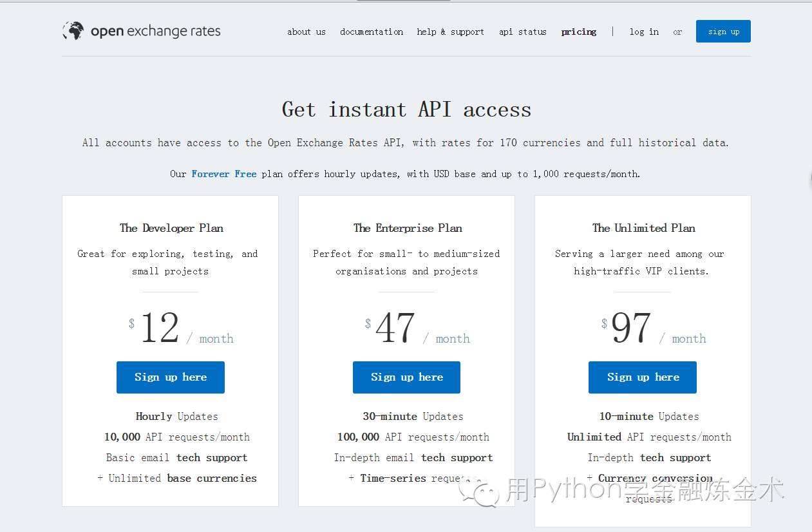Sign up here for the Enterprise Plan
Image resolution: width=812 pixels, height=532 pixels.
coord(406,377)
